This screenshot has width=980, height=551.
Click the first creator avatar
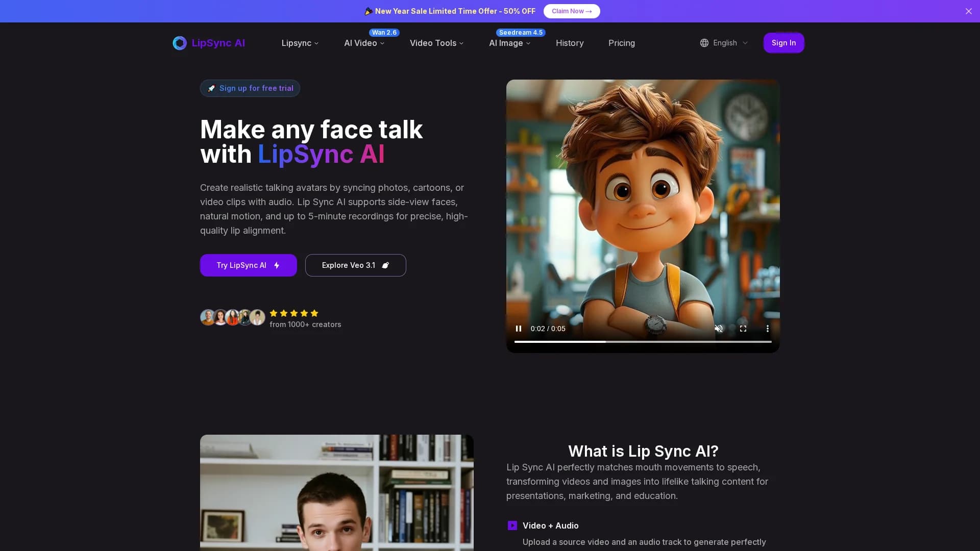tap(208, 317)
